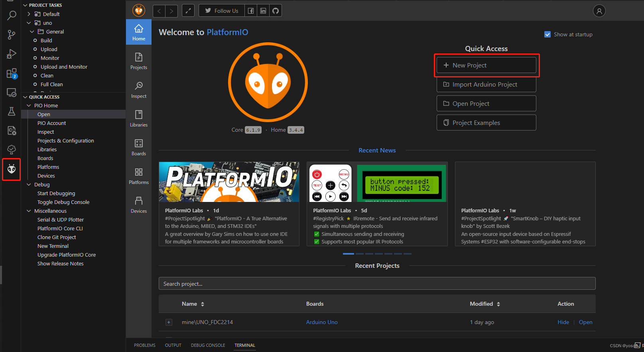Sort projects by Name column arrows
The image size is (644, 352).
203,304
